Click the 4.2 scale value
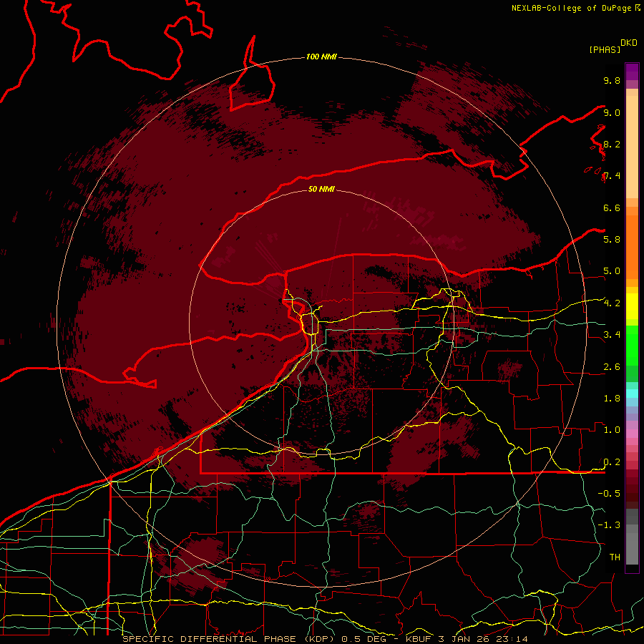This screenshot has height=644, width=644. (612, 303)
